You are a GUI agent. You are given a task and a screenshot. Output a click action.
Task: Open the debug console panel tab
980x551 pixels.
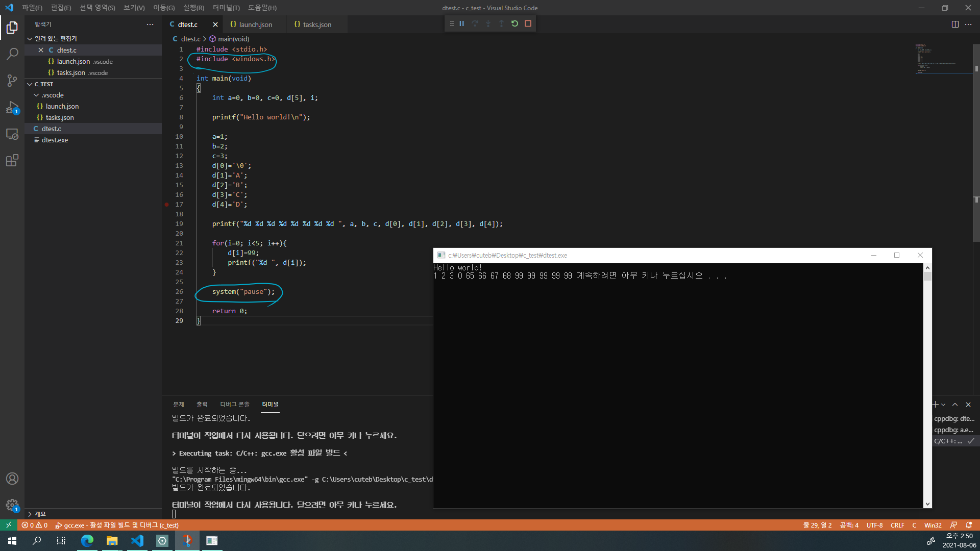234,405
